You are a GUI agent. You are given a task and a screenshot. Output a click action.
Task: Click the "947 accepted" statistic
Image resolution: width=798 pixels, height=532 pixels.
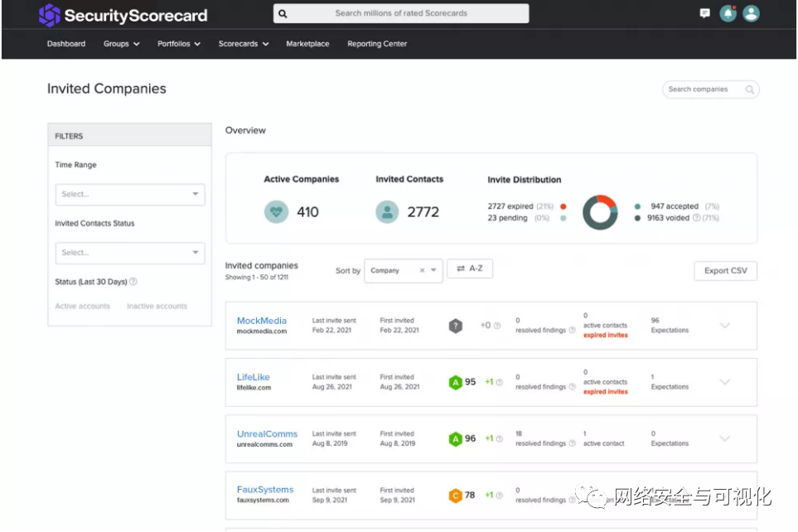click(x=675, y=206)
